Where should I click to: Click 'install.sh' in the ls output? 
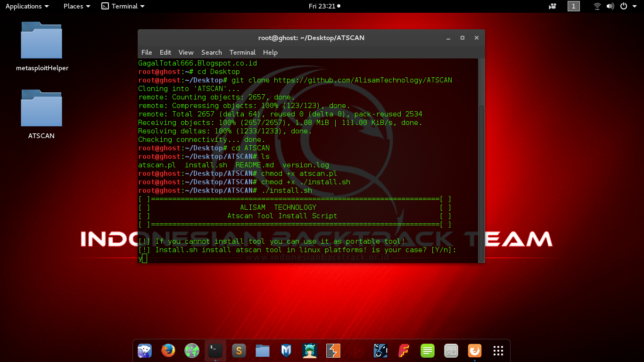(x=206, y=165)
